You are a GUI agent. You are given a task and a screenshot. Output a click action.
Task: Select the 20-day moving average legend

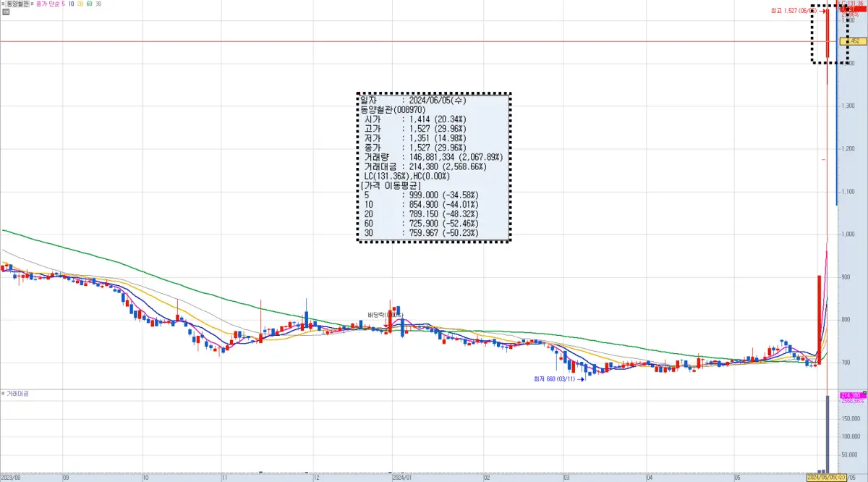click(x=80, y=4)
